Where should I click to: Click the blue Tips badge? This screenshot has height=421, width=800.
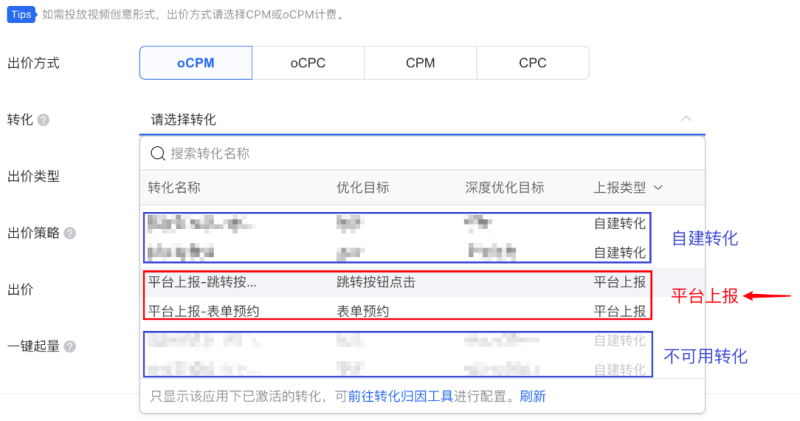21,14
